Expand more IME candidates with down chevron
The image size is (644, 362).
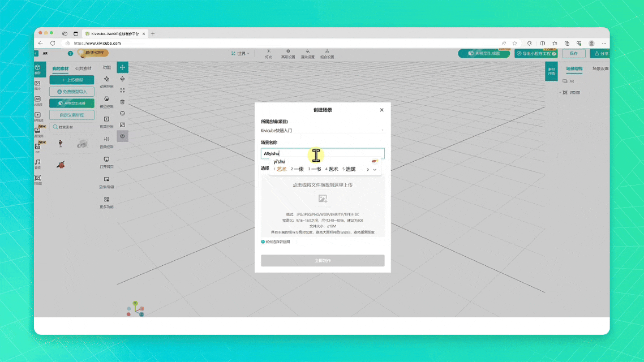click(x=375, y=169)
